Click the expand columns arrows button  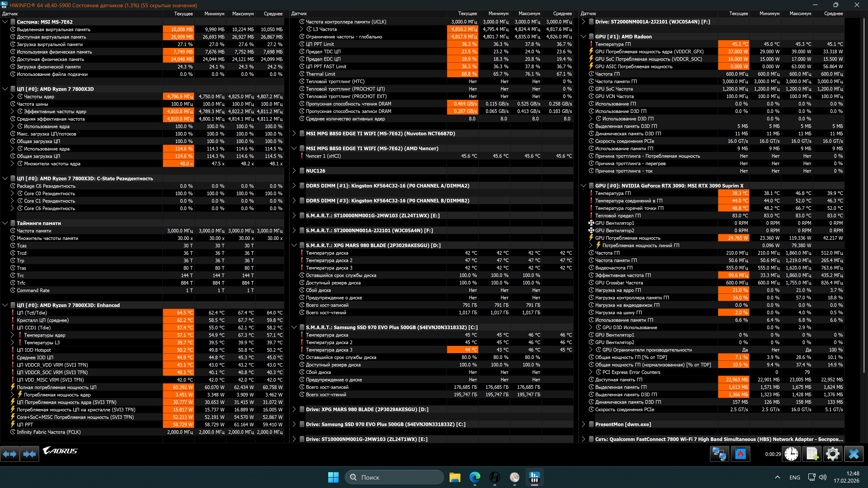click(9, 454)
